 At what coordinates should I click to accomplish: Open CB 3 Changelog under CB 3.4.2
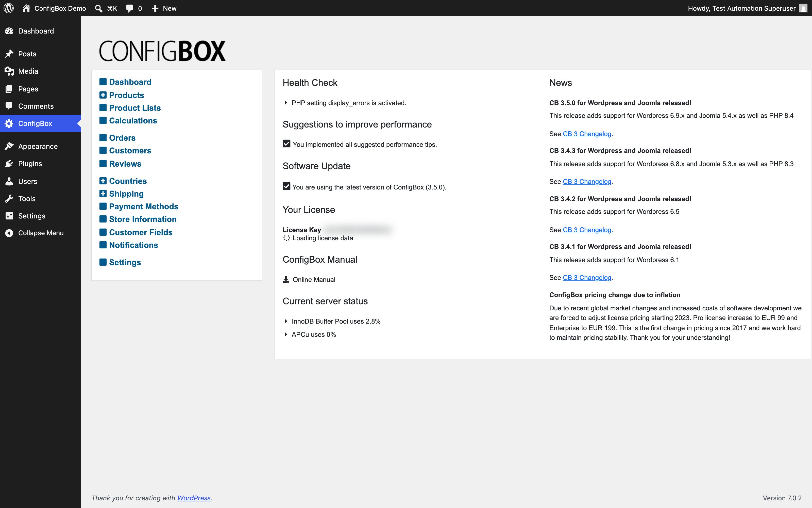[x=587, y=230]
